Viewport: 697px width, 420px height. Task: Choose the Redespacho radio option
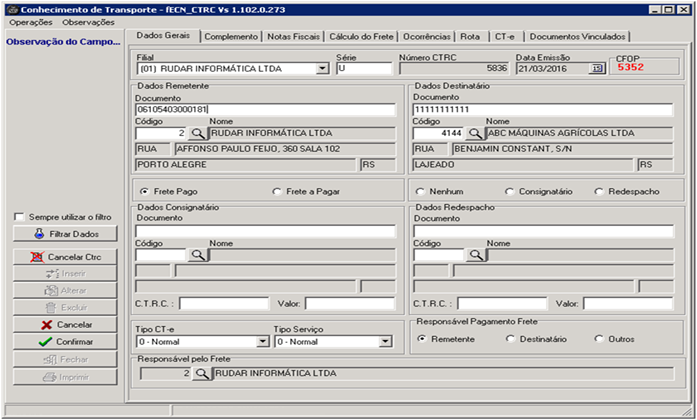(599, 192)
